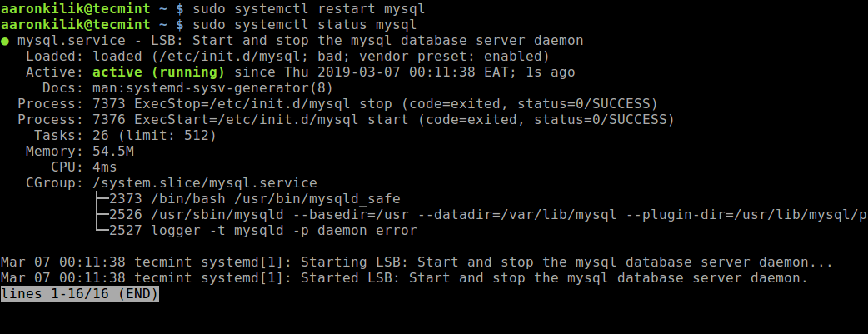This screenshot has width=868, height=334.
Task: Click the "Starting LSB" journal log line
Action: [x=417, y=262]
